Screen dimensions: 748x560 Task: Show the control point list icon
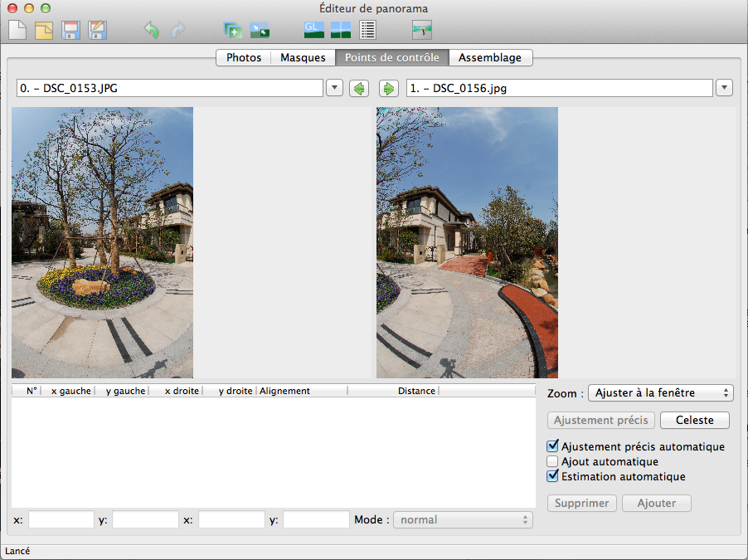367,31
